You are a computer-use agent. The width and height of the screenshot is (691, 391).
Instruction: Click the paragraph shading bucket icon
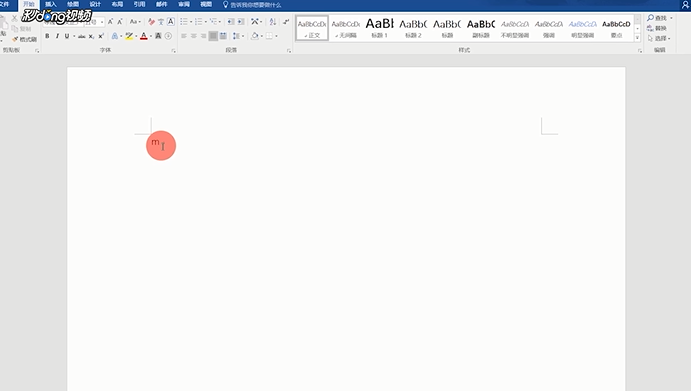click(255, 36)
